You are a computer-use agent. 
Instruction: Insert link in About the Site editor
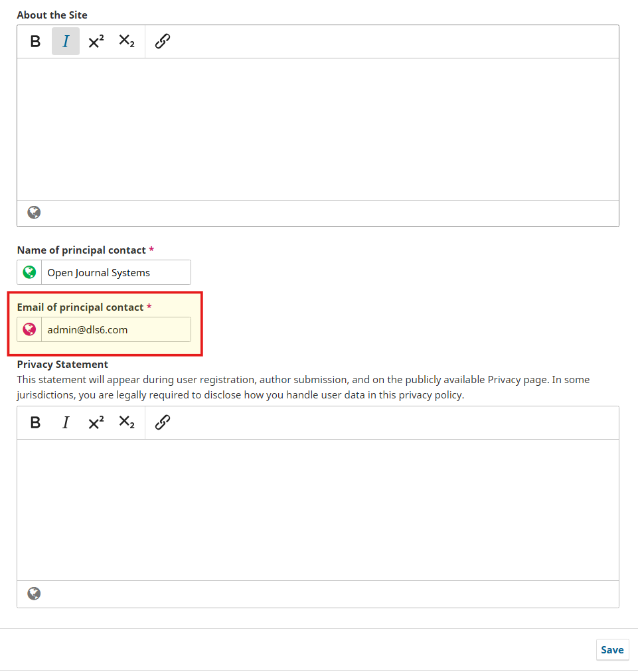[x=163, y=41]
